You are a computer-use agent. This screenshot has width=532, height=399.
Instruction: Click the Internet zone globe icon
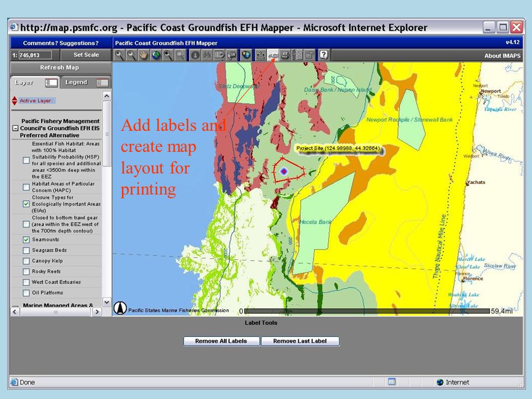pos(440,382)
